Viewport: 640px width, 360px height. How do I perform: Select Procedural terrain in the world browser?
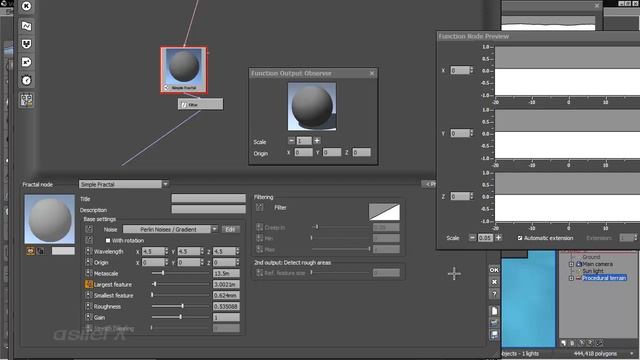coord(604,278)
